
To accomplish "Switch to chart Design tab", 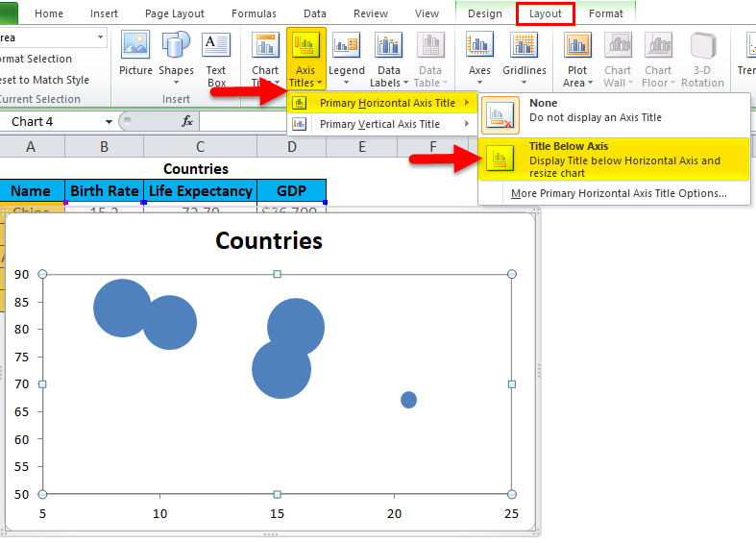I will coord(484,13).
